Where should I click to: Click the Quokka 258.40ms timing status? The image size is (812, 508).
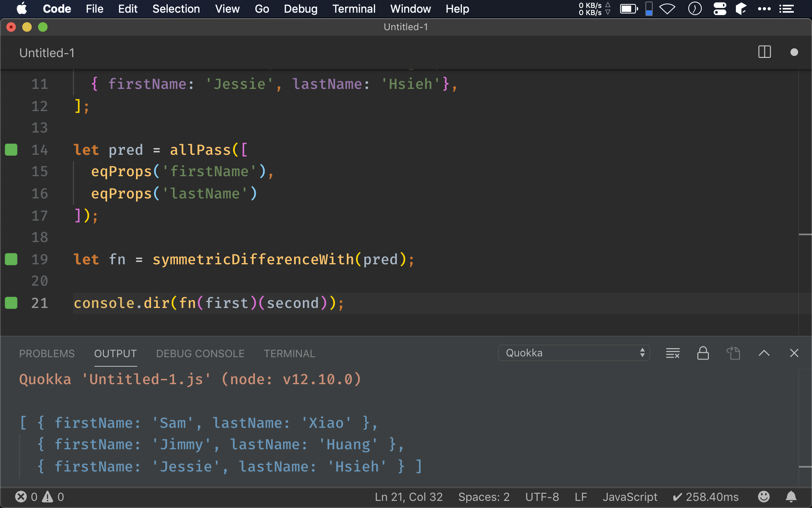pos(706,497)
